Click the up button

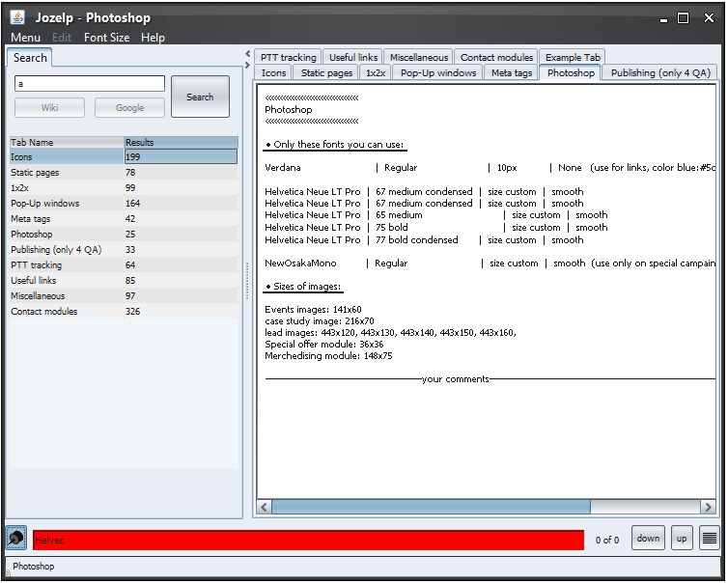click(x=682, y=539)
